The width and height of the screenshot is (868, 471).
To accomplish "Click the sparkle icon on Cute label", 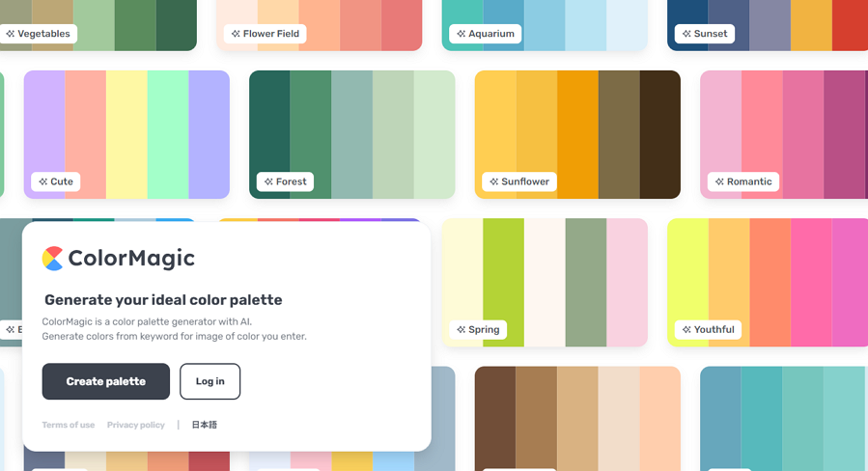I will coord(42,181).
